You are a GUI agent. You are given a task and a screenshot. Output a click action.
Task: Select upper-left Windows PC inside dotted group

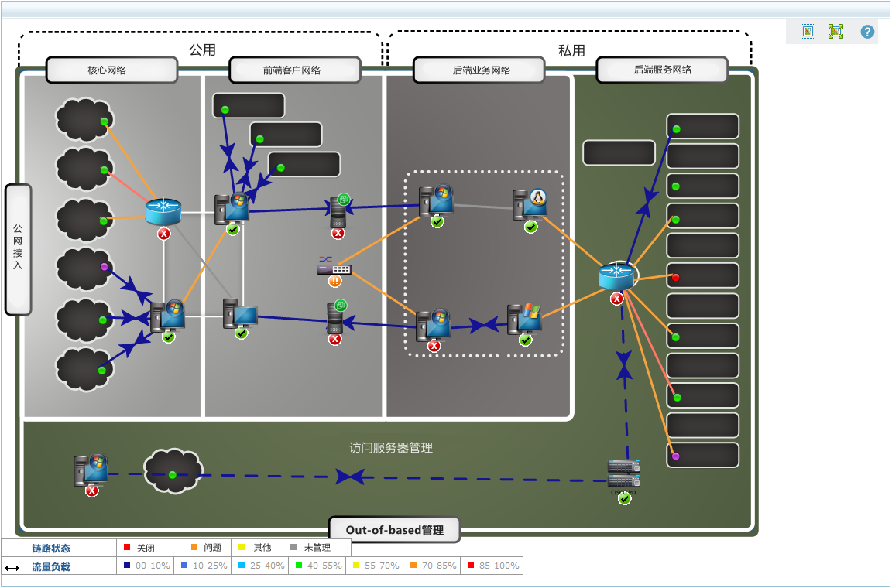tap(437, 200)
